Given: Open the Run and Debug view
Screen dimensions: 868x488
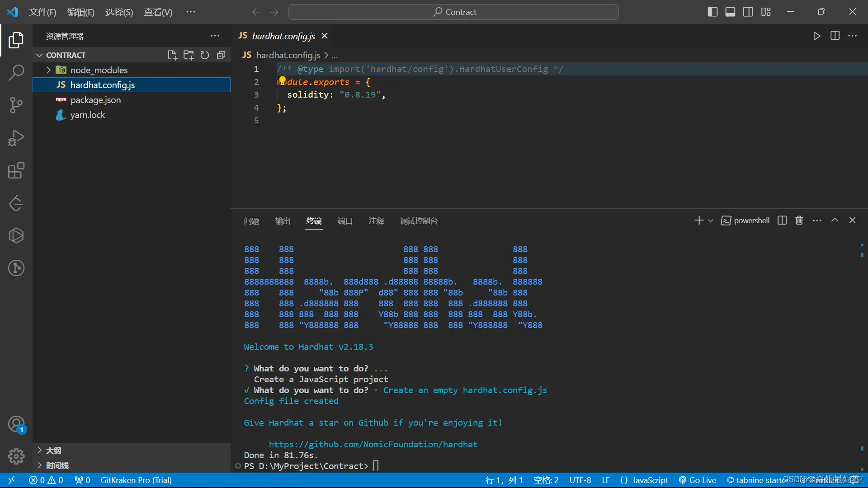Looking at the screenshot, I should point(16,138).
